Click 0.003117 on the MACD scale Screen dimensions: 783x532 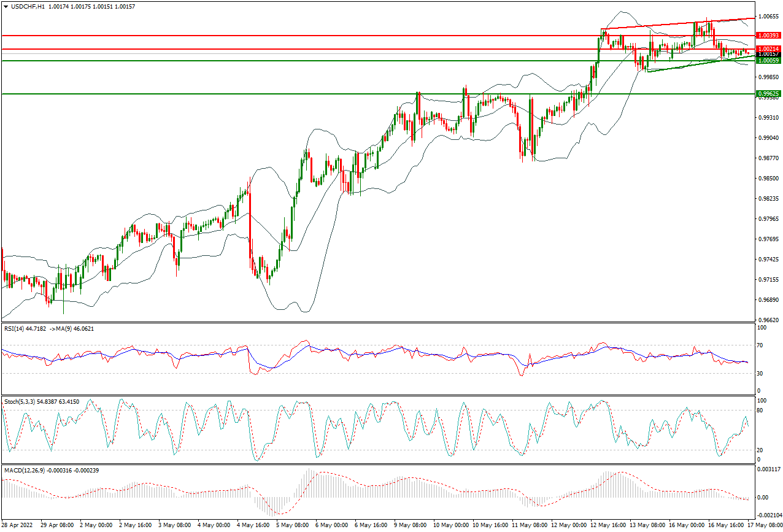click(x=769, y=469)
